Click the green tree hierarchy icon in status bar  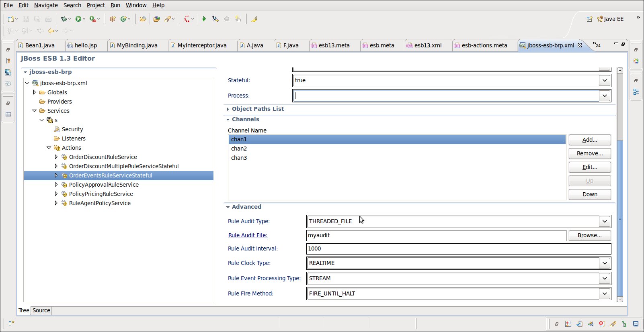(x=624, y=324)
